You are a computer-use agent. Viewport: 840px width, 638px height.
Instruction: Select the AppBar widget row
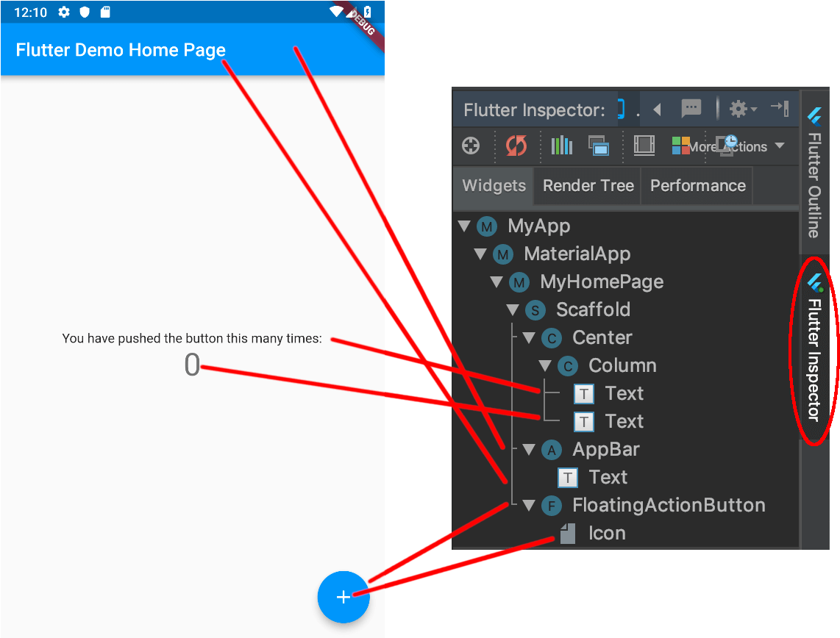626,450
